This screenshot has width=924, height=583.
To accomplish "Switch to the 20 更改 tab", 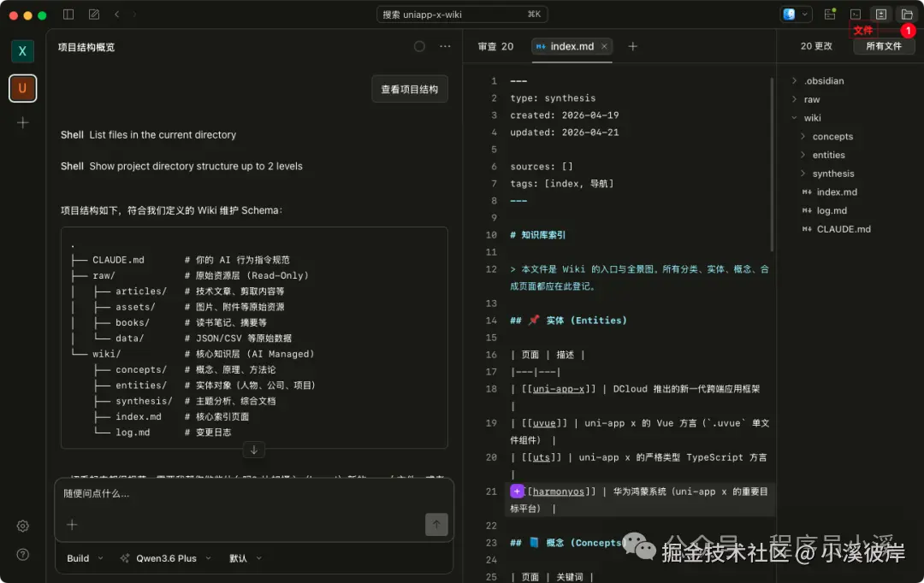I will [x=816, y=46].
